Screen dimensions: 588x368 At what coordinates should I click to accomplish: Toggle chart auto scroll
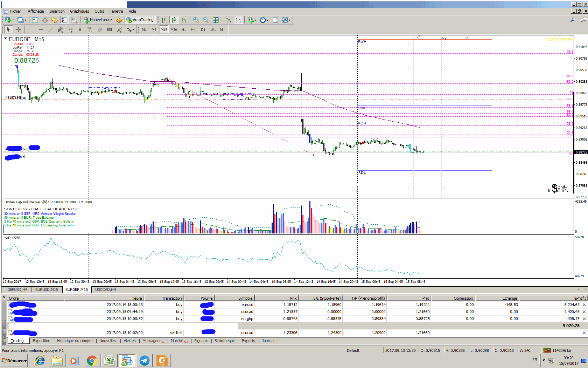pos(229,20)
